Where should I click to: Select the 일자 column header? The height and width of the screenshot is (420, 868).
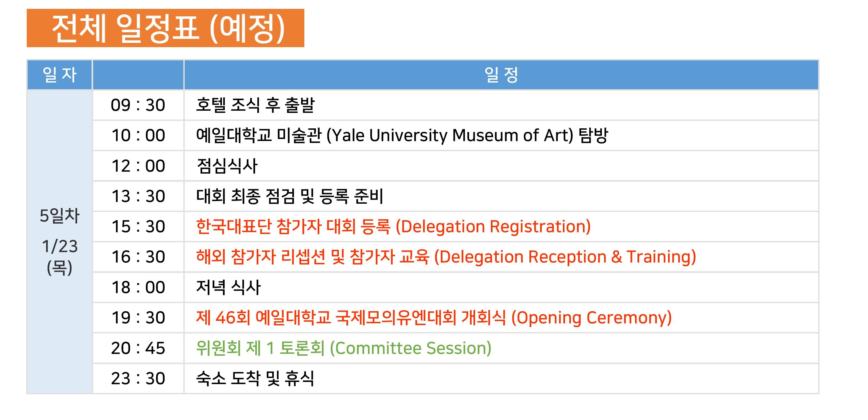59,75
